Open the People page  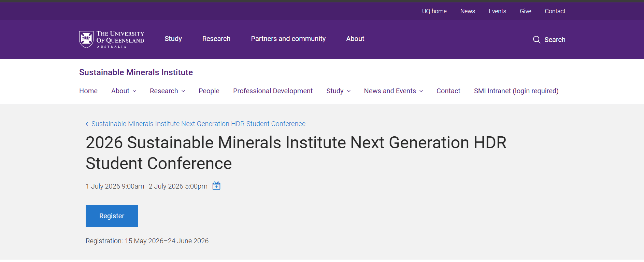click(209, 91)
